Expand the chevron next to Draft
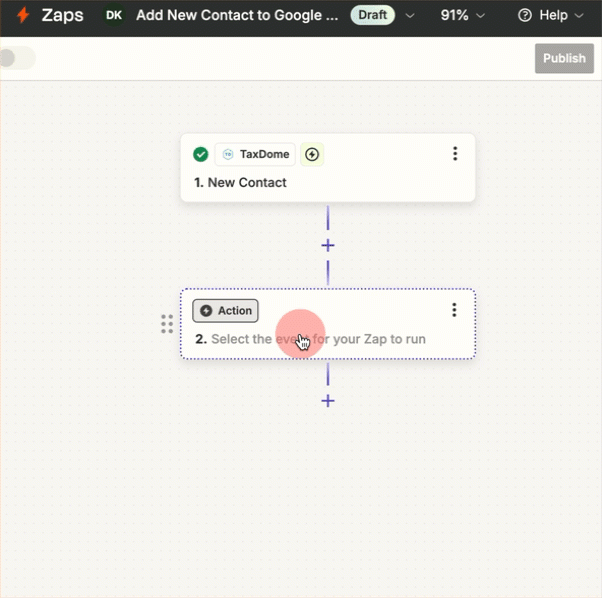This screenshot has width=602, height=598. (409, 16)
